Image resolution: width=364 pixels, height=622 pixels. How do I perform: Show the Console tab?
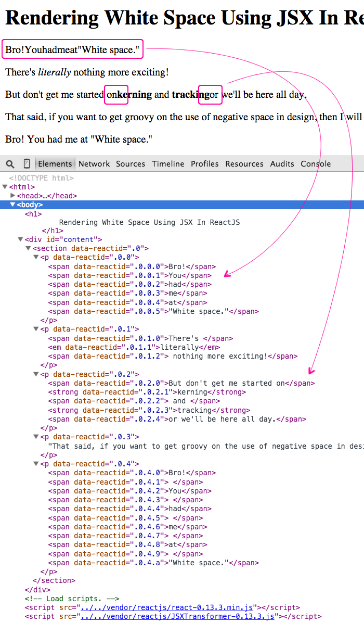click(316, 164)
